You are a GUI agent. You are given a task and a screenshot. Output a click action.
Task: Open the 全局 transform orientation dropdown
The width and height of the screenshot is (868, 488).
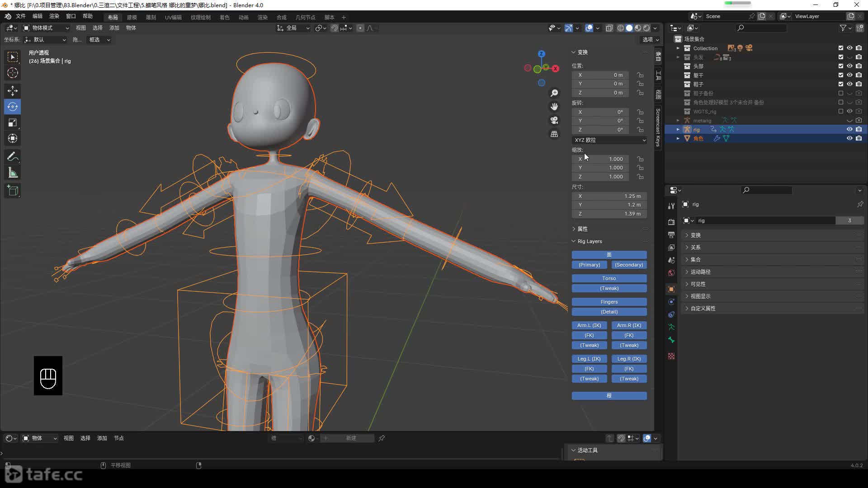[x=293, y=28]
